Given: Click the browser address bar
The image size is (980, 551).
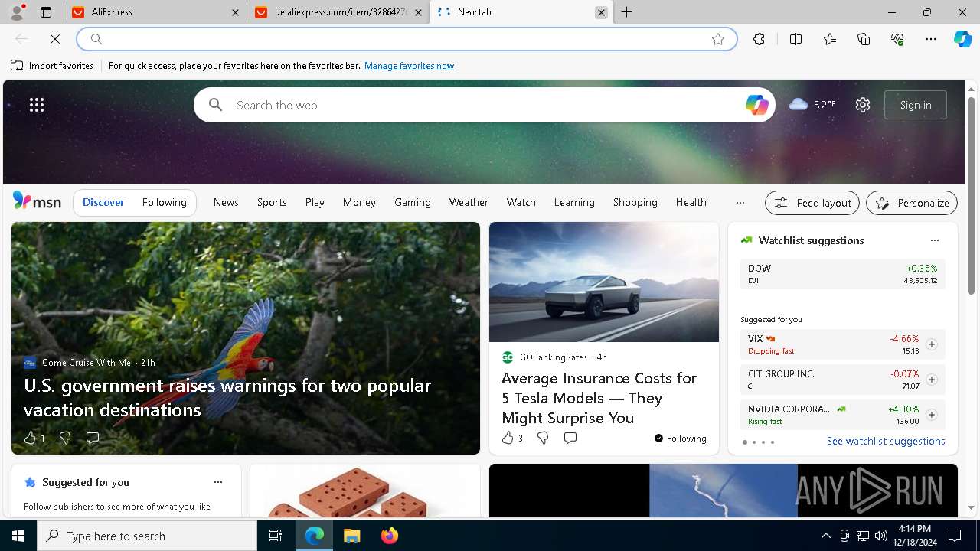Looking at the screenshot, I should pyautogui.click(x=406, y=39).
